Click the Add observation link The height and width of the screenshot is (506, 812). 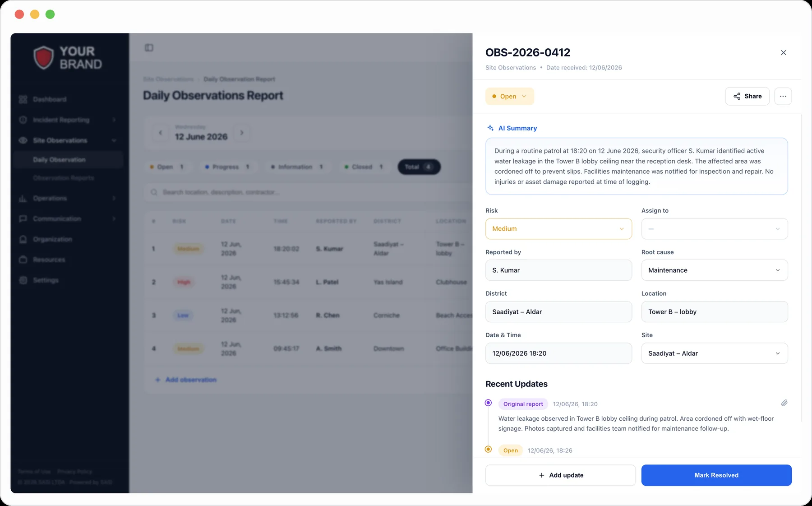coord(186,380)
